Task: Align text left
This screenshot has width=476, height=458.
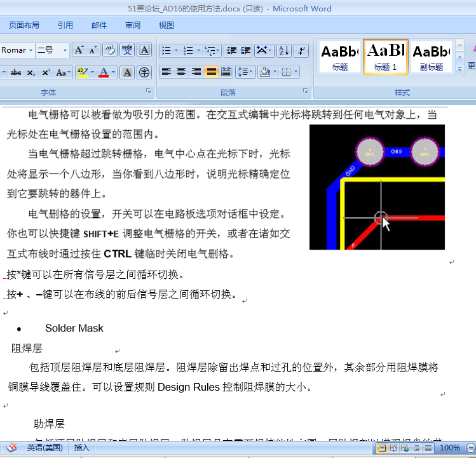Action: coord(166,72)
